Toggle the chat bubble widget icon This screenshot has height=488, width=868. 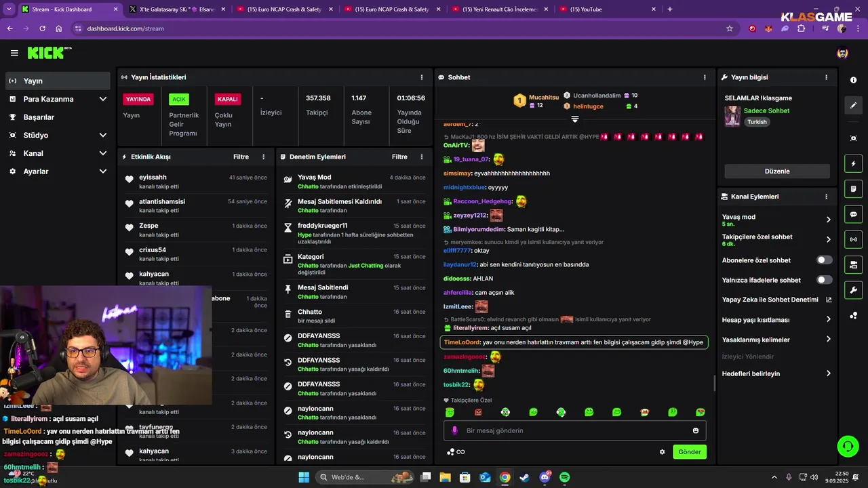point(853,214)
